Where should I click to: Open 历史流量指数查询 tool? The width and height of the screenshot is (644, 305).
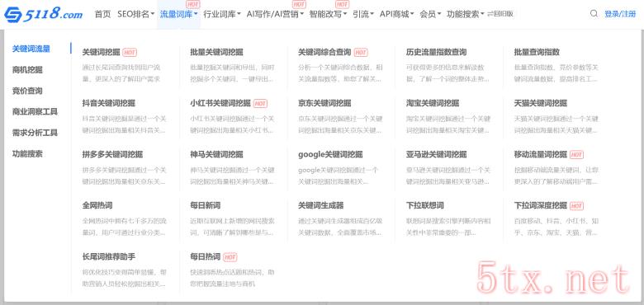[436, 53]
